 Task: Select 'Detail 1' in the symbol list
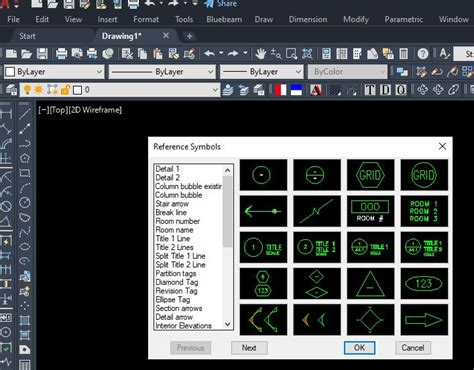coord(168,169)
